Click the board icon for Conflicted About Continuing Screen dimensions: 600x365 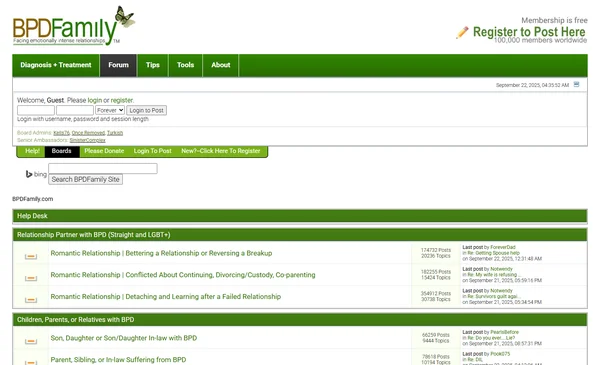31,278
